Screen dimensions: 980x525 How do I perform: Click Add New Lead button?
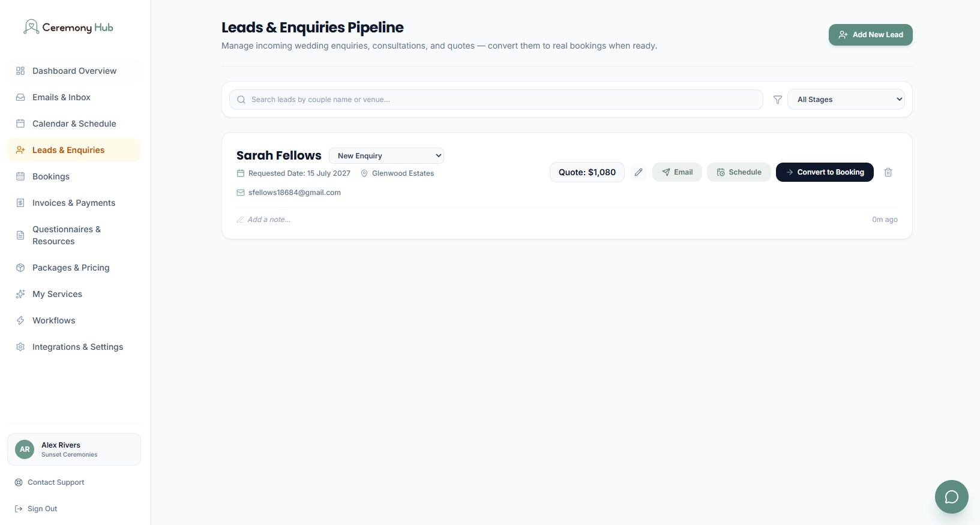tap(871, 35)
